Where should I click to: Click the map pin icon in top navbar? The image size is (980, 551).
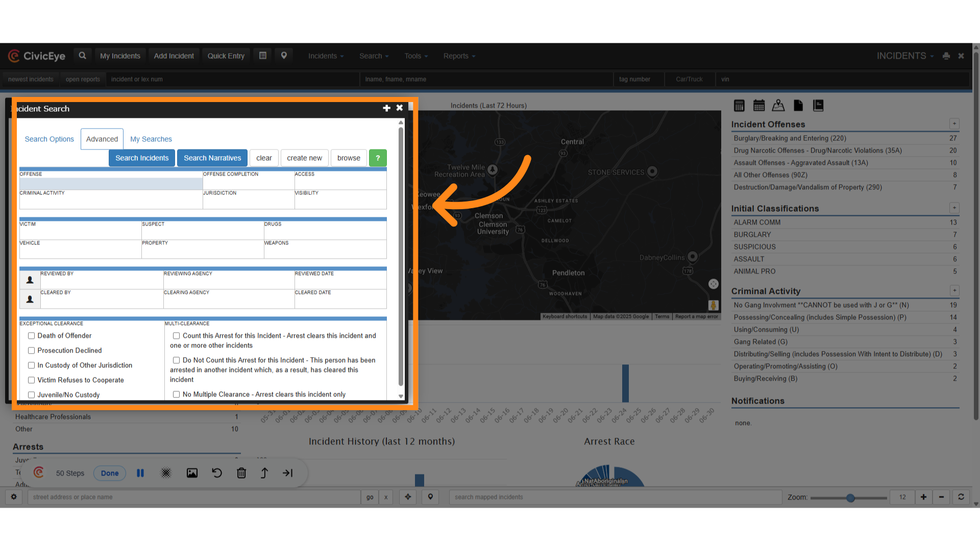pos(284,56)
